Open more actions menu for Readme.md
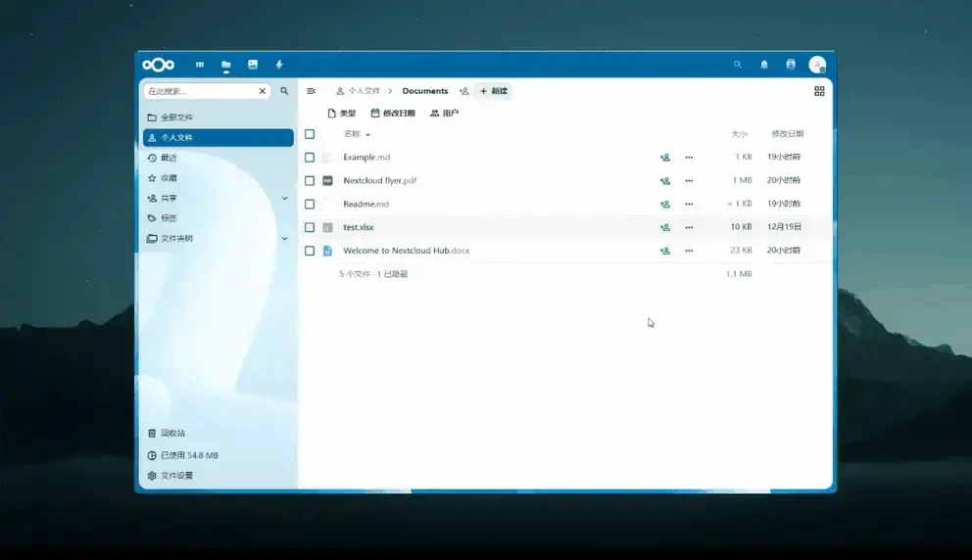 (689, 205)
